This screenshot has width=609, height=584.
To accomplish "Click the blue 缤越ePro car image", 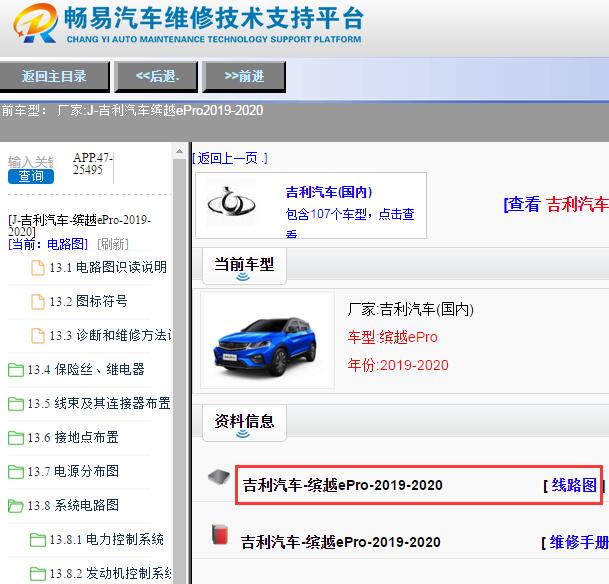I will (x=267, y=346).
